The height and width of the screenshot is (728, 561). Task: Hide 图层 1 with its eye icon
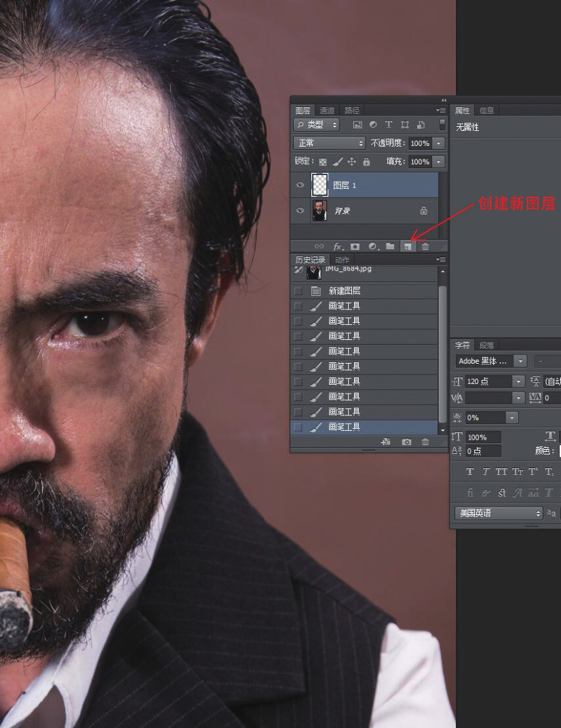(300, 185)
